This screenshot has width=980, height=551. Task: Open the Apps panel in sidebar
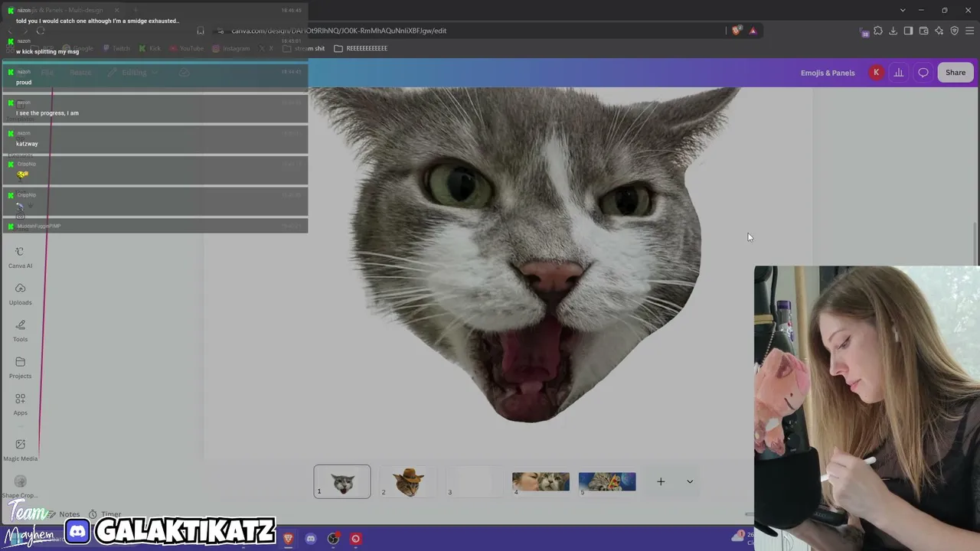click(20, 404)
